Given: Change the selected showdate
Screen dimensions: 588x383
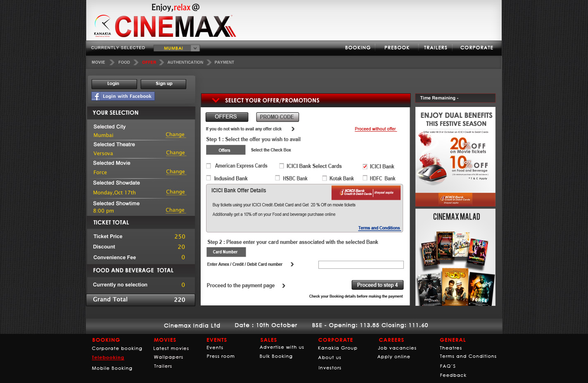Looking at the screenshot, I should point(175,192).
